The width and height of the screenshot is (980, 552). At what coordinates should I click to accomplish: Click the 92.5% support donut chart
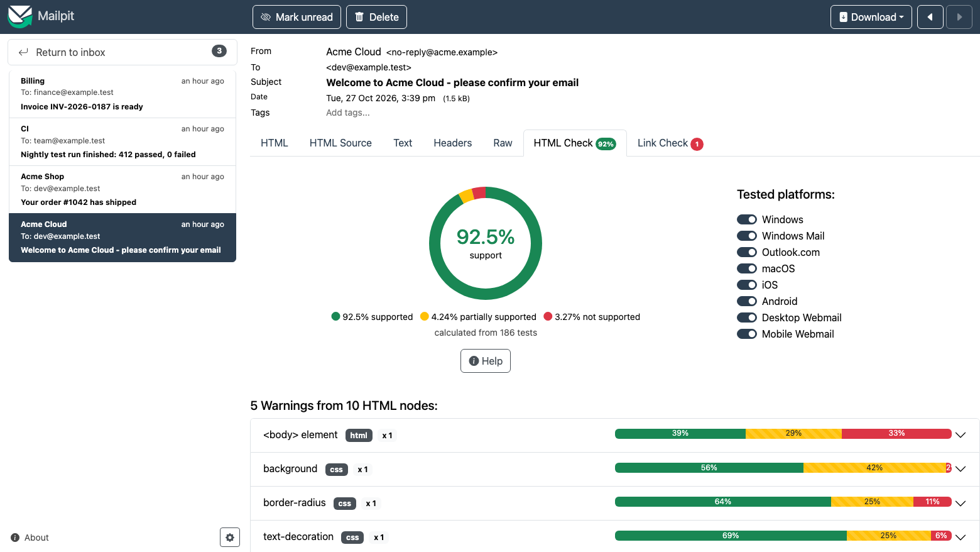coord(486,243)
